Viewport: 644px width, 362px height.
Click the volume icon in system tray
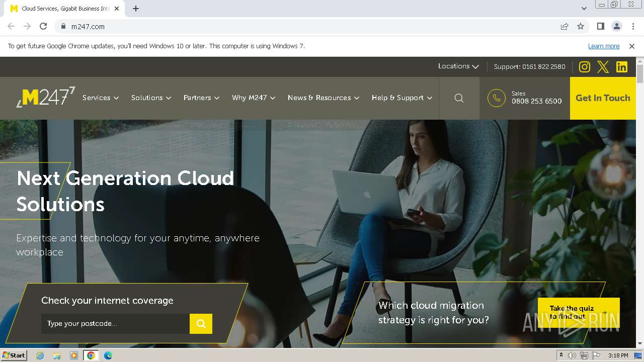pyautogui.click(x=572, y=355)
